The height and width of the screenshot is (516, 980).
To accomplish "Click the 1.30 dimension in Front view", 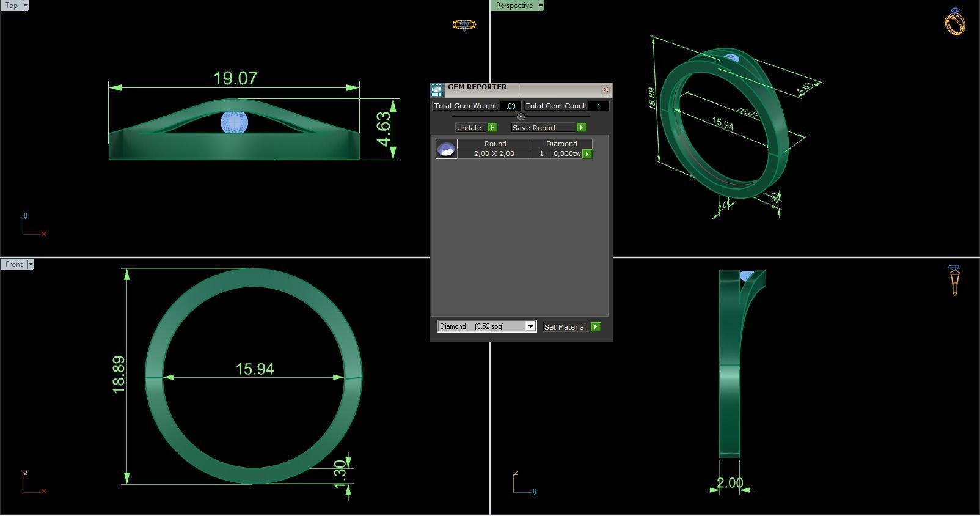I will pyautogui.click(x=340, y=474).
